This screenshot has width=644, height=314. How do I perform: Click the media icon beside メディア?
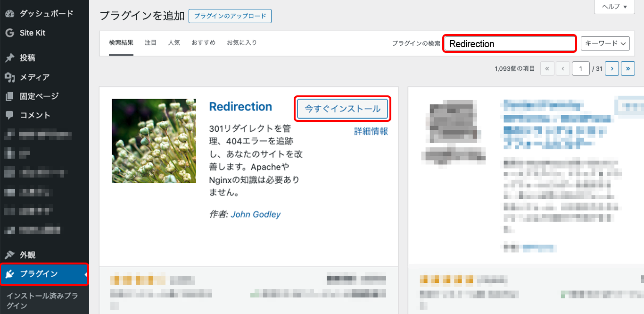9,77
